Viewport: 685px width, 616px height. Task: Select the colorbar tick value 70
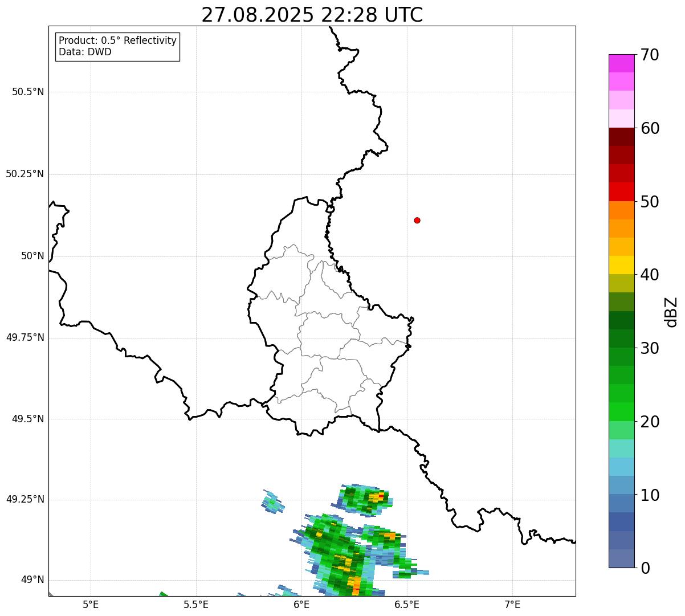(650, 55)
